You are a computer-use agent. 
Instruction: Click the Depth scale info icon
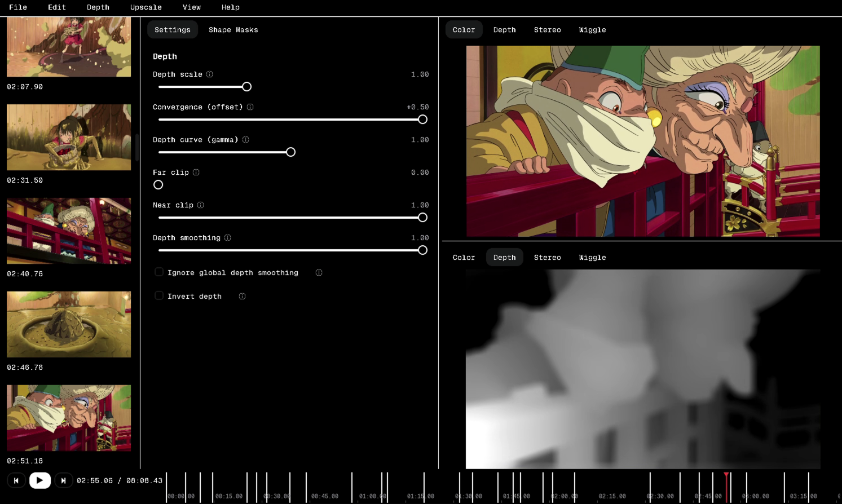(210, 74)
